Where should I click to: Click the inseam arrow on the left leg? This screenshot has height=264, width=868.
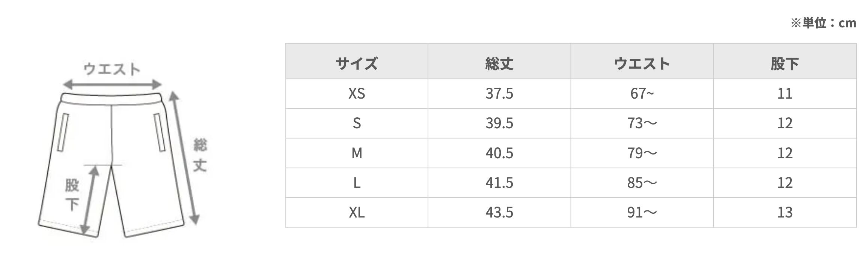coord(90,201)
